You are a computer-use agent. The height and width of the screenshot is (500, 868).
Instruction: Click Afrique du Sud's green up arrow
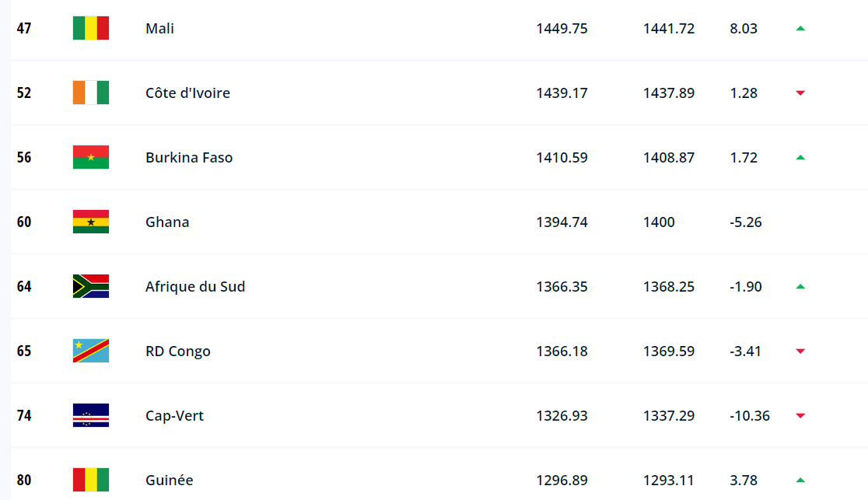coord(800,287)
